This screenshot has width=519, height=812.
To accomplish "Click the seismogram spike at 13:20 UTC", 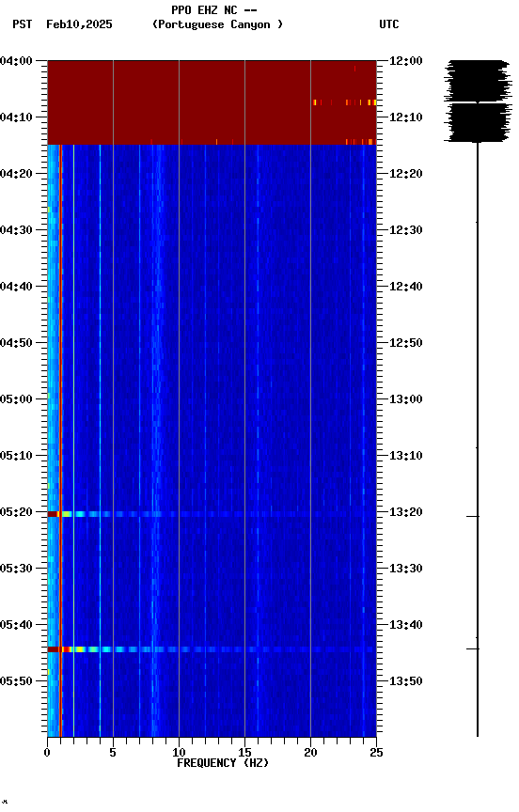I will tap(472, 516).
